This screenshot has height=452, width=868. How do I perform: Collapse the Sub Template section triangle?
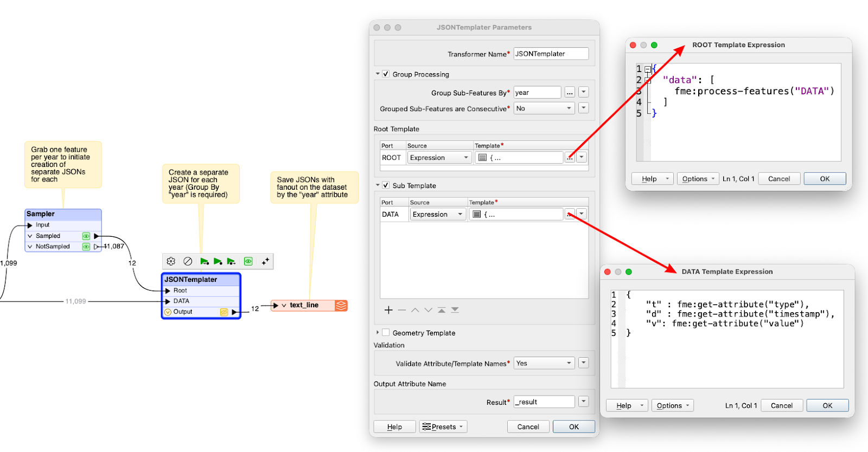pos(378,185)
